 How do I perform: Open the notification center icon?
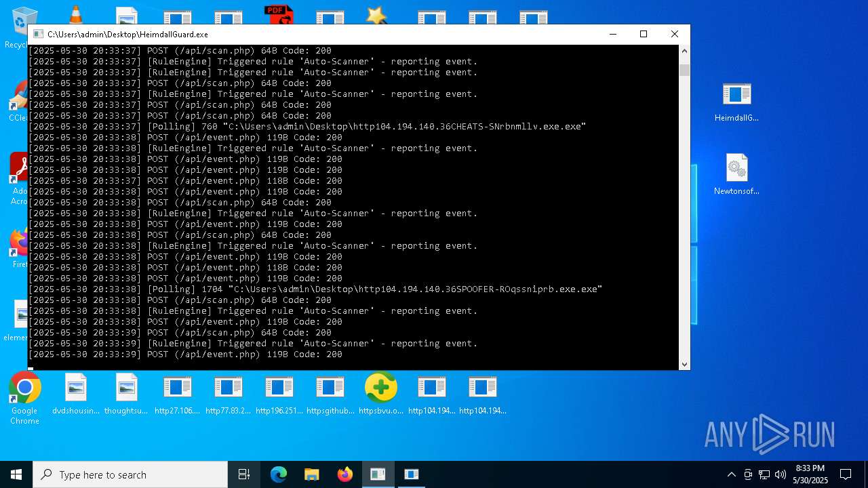tap(846, 474)
